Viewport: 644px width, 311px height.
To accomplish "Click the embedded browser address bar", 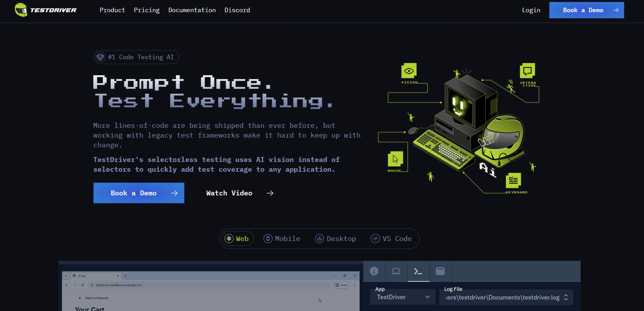I will [x=209, y=285].
